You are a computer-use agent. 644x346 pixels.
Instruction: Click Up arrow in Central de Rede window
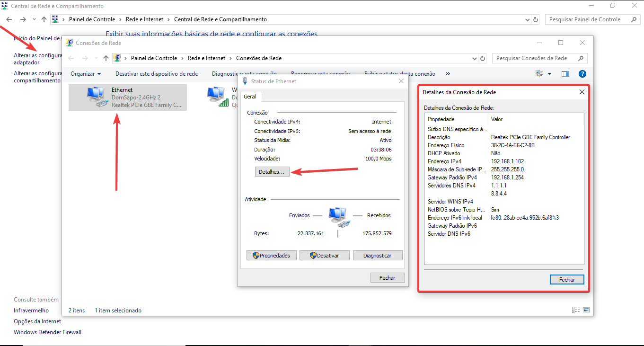pos(44,19)
